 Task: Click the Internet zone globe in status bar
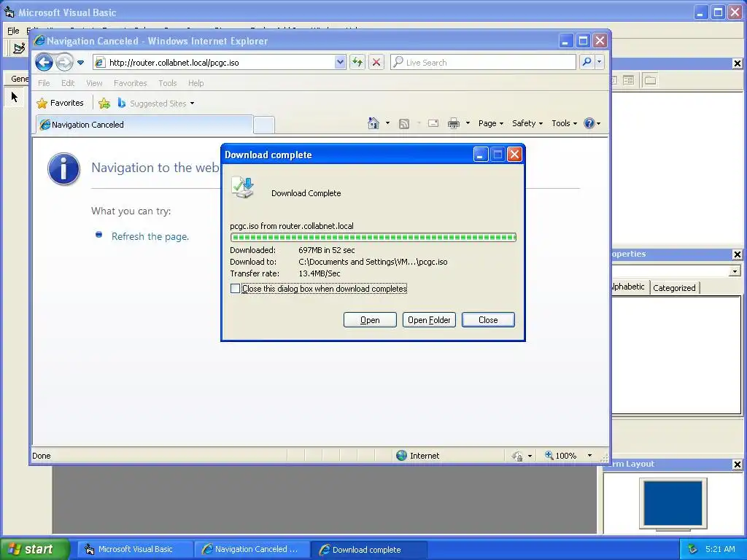[x=402, y=456]
